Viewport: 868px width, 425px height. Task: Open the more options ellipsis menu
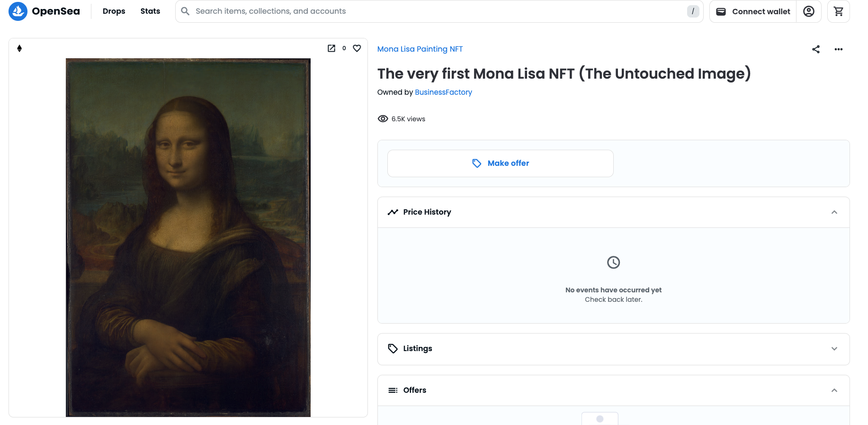click(839, 49)
